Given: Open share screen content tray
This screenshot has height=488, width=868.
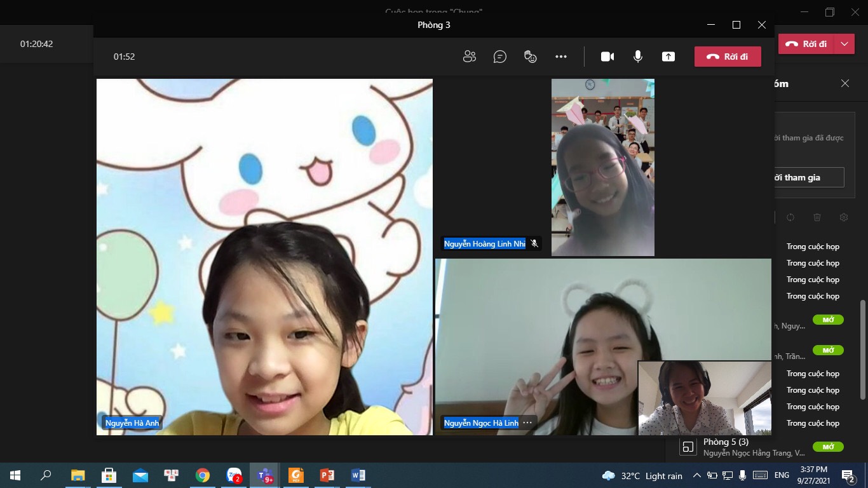Looking at the screenshot, I should [668, 57].
